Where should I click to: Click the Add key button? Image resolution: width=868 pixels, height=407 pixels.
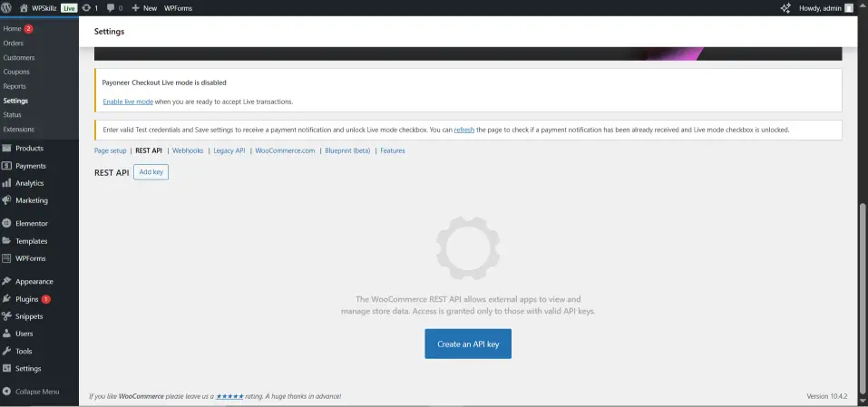151,172
